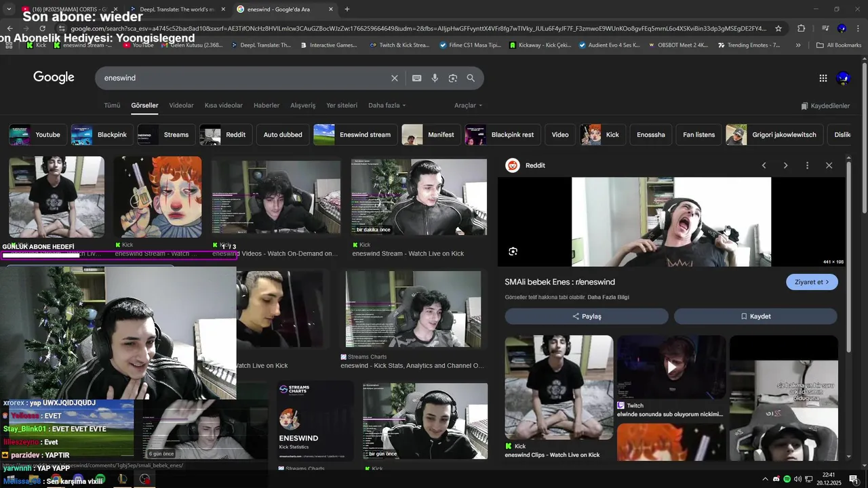Open the clown drawing image result
This screenshot has width=868, height=488.
(x=157, y=197)
